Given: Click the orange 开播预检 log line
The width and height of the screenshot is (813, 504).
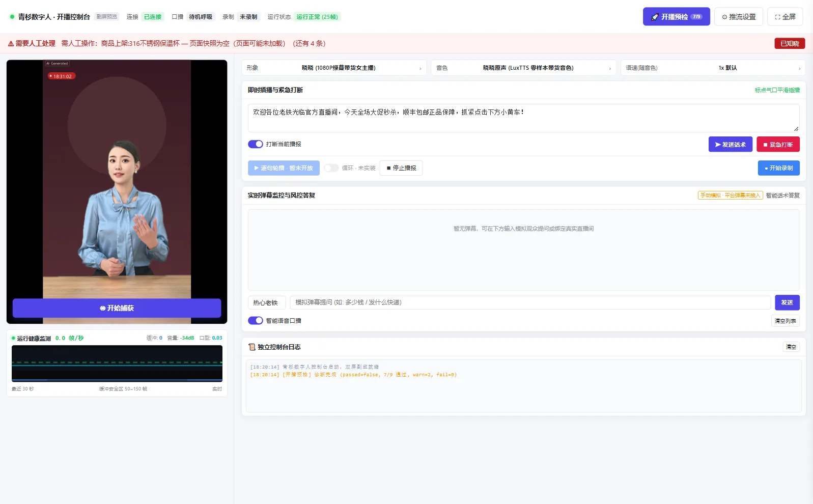Looking at the screenshot, I should [353, 375].
